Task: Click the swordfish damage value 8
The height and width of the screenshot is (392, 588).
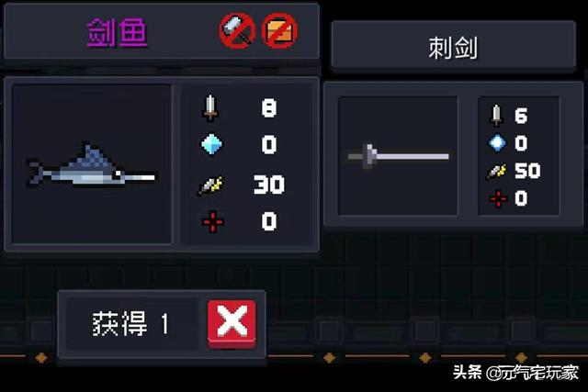Action: click(x=269, y=108)
